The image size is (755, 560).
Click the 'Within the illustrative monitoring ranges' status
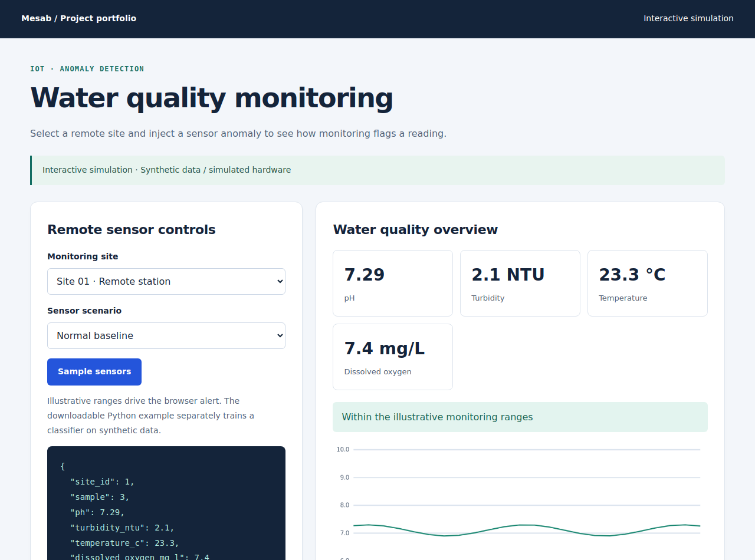click(x=520, y=417)
